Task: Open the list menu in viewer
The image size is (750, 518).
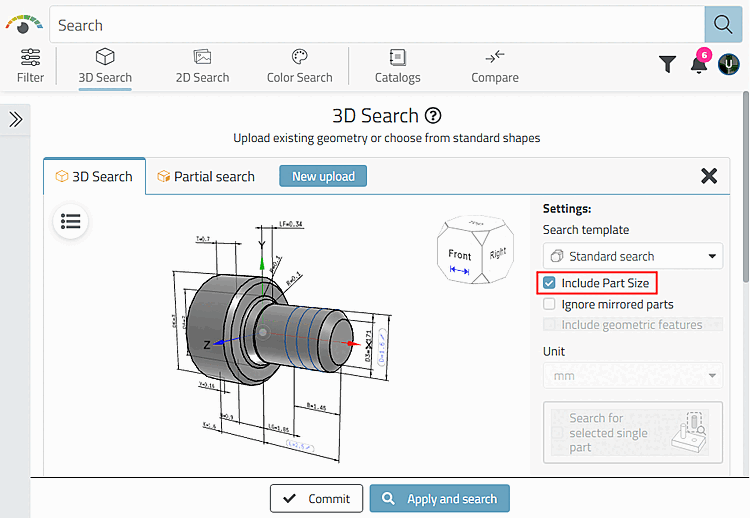Action: click(x=71, y=222)
